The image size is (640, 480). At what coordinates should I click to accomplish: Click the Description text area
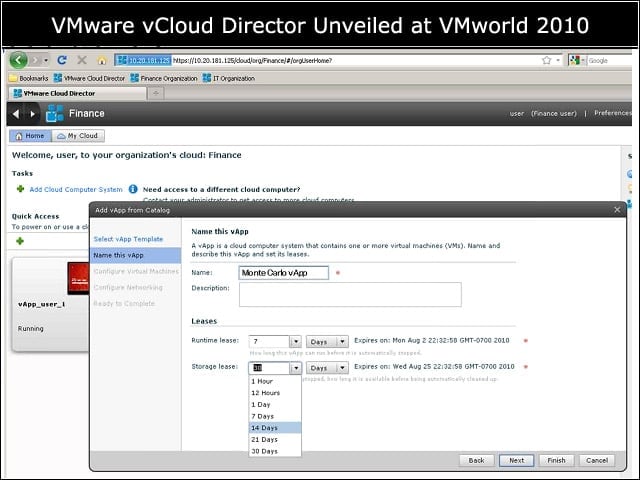pos(350,294)
